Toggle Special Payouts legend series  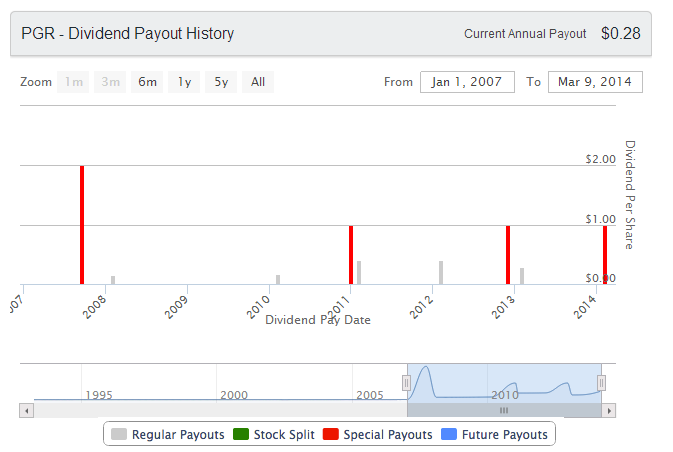378,434
